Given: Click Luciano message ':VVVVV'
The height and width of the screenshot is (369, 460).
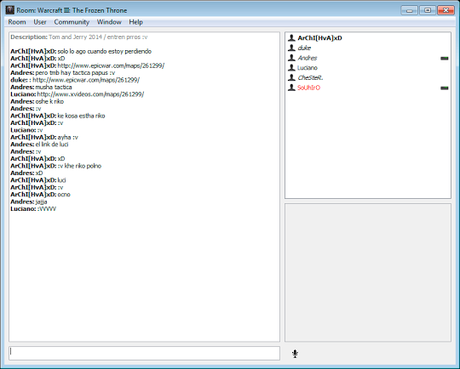Looking at the screenshot, I should tap(47, 209).
